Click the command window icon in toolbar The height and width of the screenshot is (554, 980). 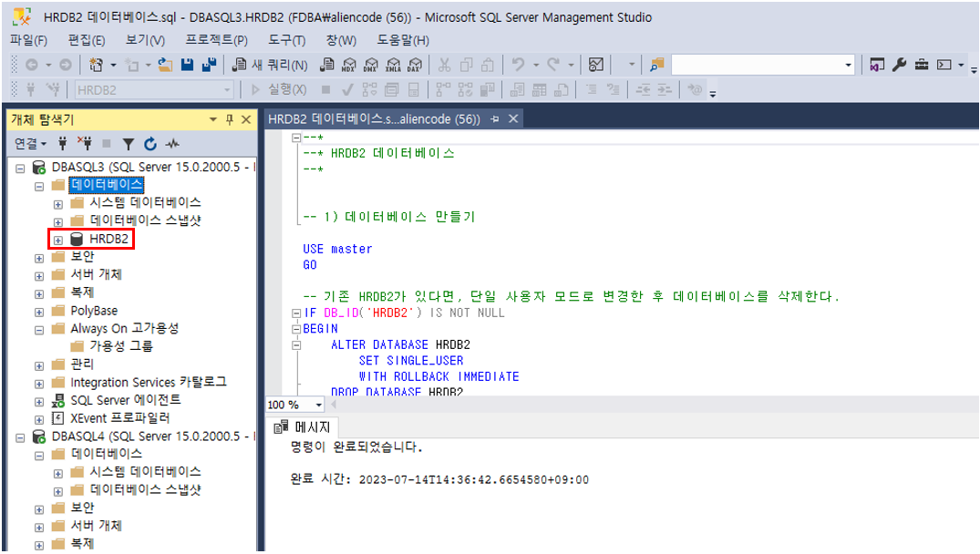coord(944,65)
